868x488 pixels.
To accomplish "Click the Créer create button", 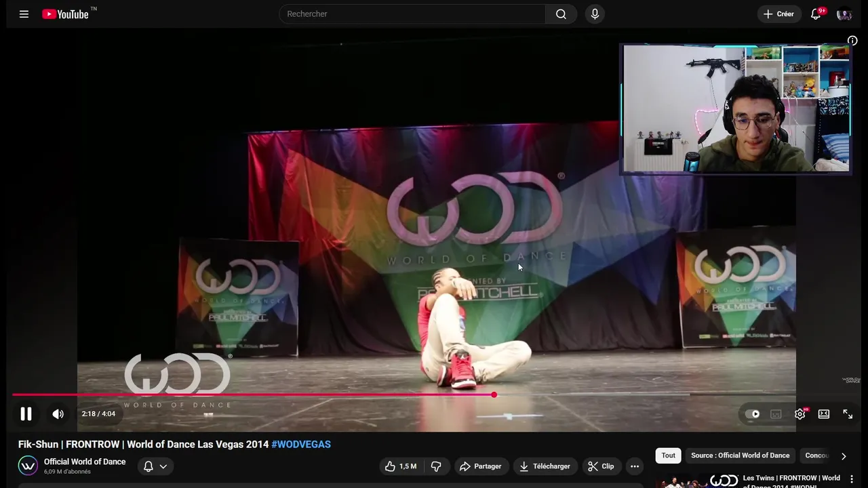I will coord(778,14).
